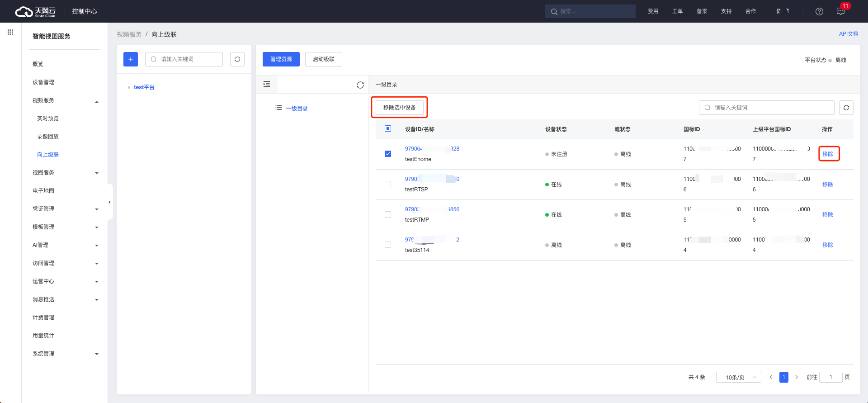
Task: Select test平台 in the platform list
Action: pos(144,87)
